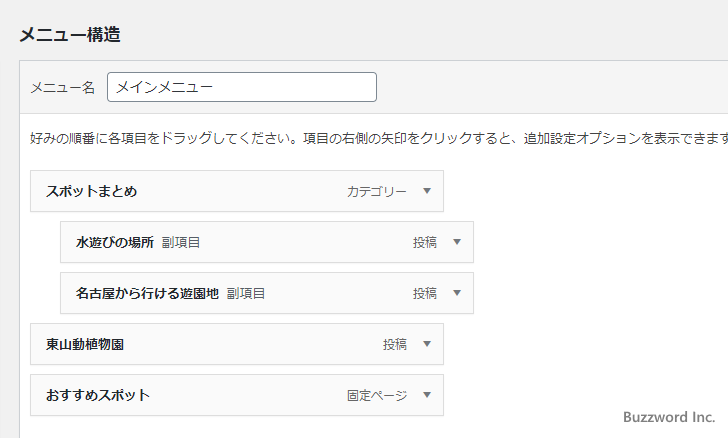This screenshot has width=728, height=438.
Task: Expand the スポットまとめ item options arrow
Action: tap(426, 191)
